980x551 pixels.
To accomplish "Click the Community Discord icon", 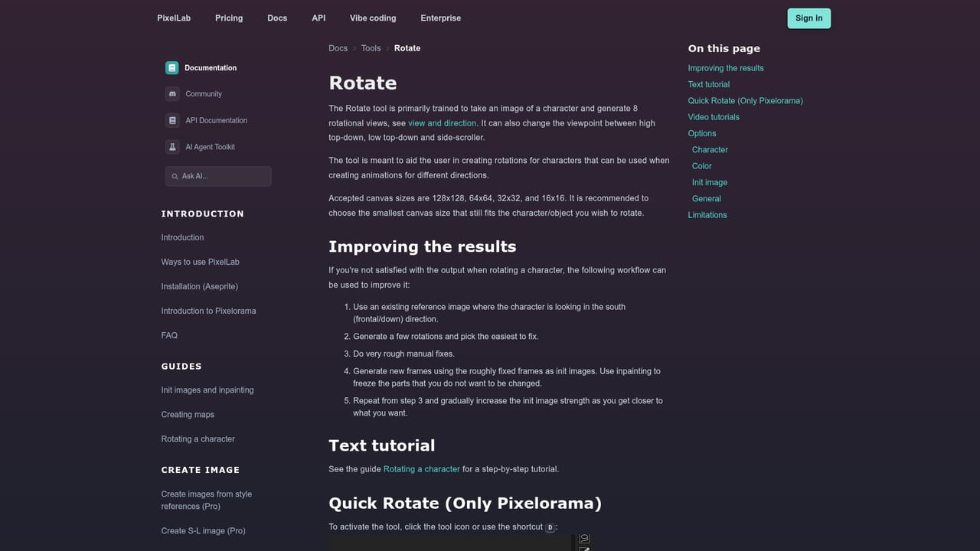I will point(172,94).
